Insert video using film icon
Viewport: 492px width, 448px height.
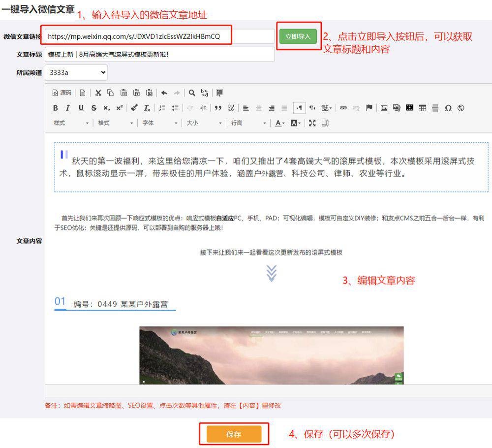point(409,108)
